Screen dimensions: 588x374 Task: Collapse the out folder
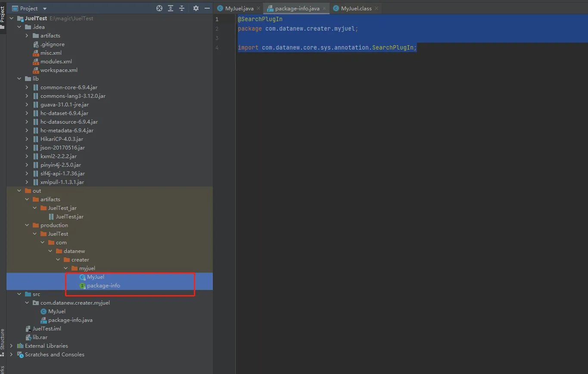tap(19, 191)
